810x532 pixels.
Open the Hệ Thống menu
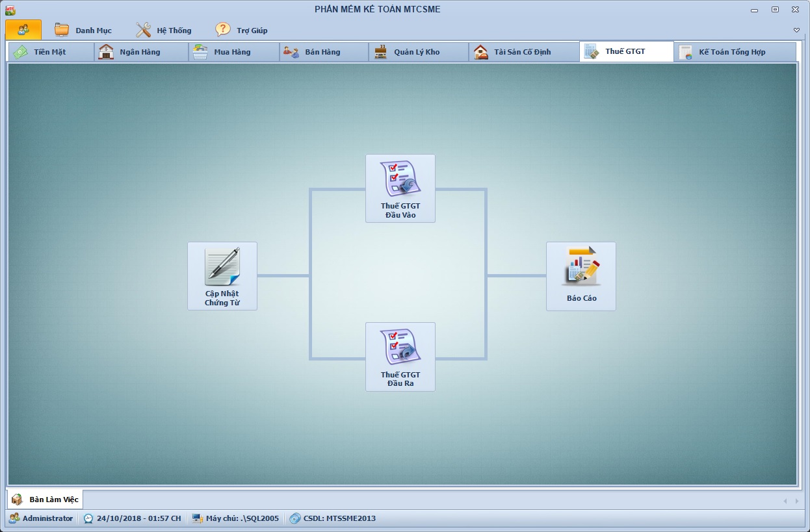pos(174,31)
